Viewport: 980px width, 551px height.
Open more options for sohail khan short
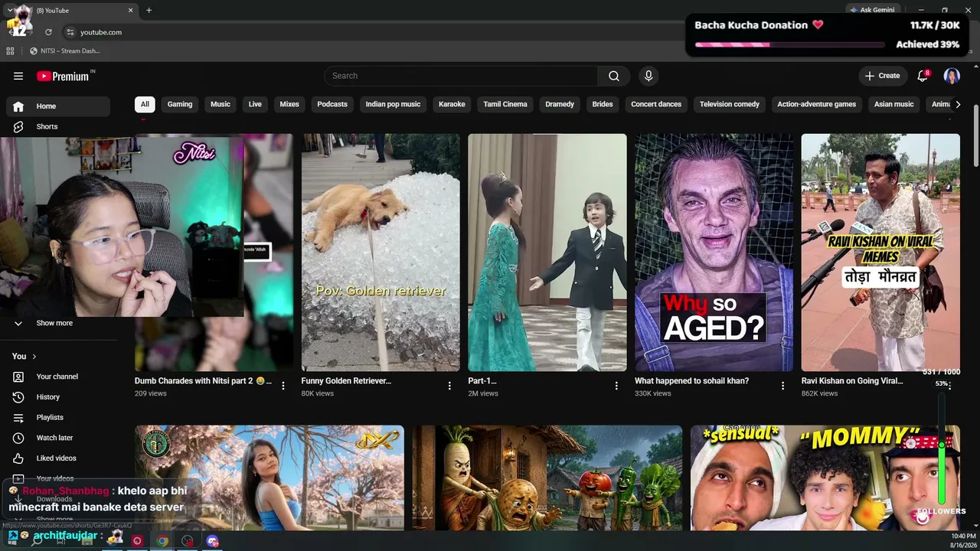point(782,386)
